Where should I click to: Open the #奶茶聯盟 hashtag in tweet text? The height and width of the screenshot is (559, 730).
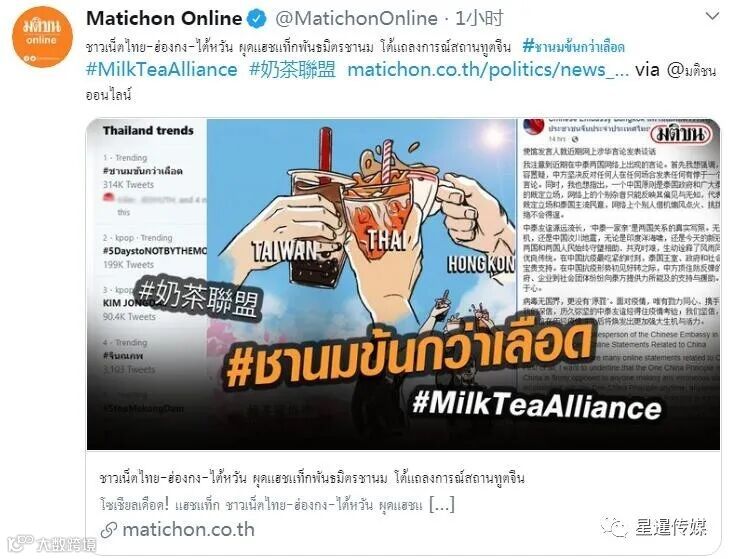tap(292, 70)
